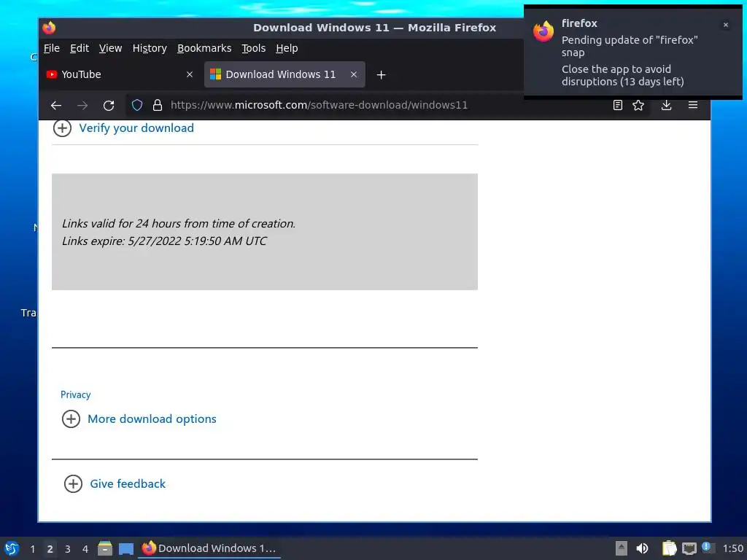Screen dimensions: 747x560
Task: Open the Help menu
Action: tap(287, 48)
